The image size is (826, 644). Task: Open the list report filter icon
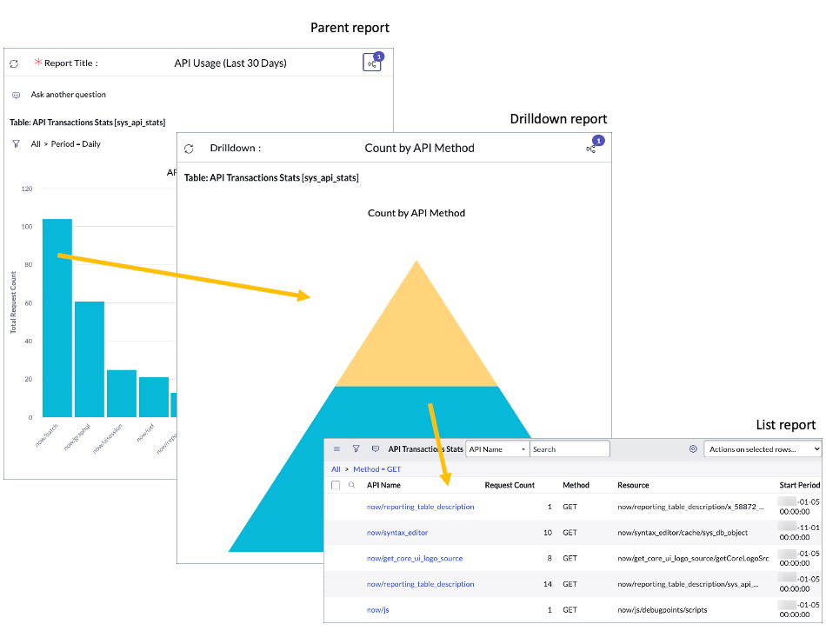(357, 448)
